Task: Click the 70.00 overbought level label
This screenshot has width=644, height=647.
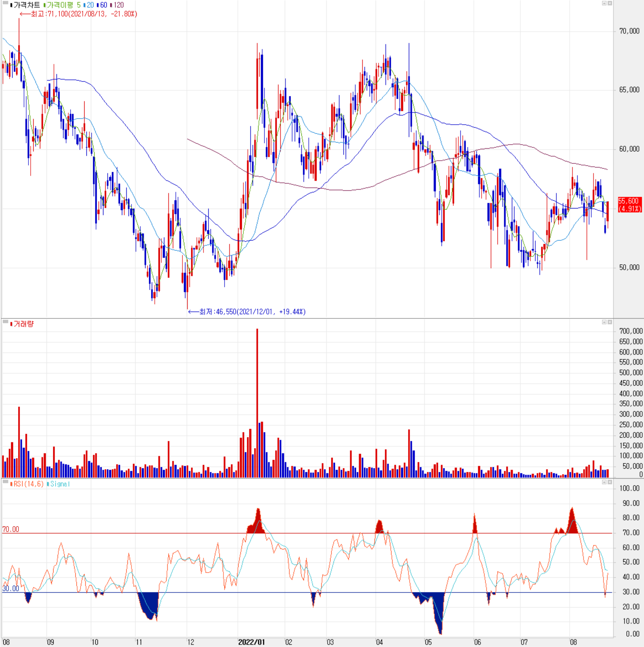Action: [11, 529]
